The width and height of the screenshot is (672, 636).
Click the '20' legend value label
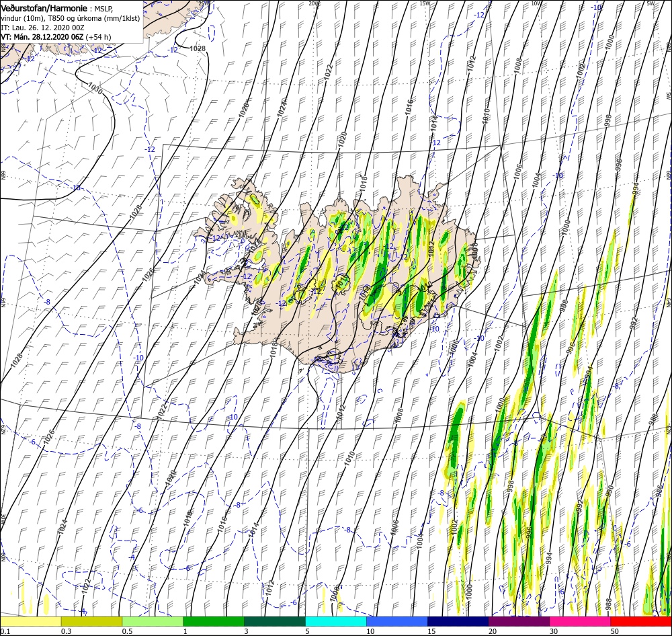493,631
